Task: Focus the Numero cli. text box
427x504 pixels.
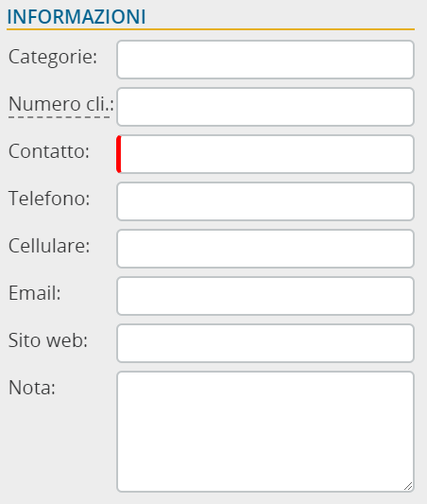Action: pos(265,107)
